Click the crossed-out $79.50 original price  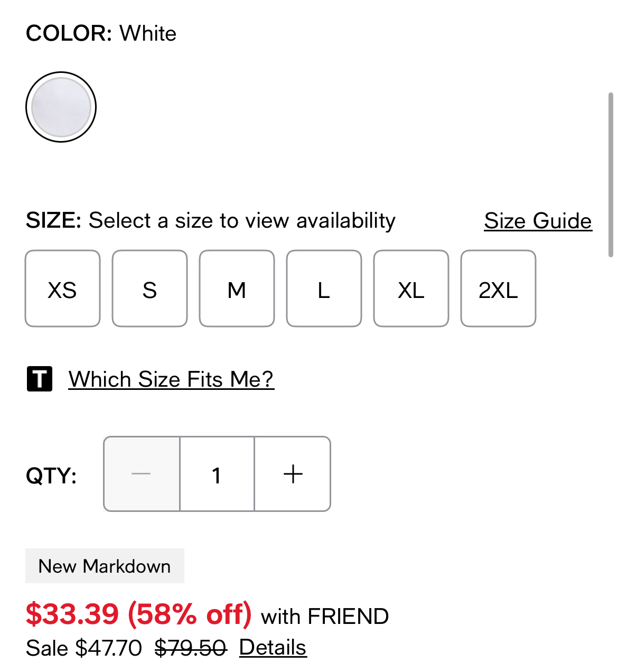191,648
